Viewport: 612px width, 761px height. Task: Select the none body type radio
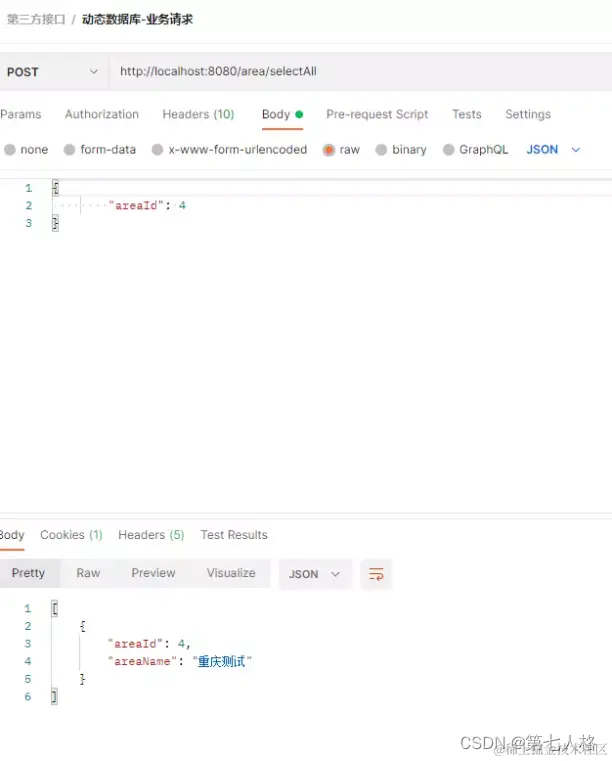pos(10,149)
